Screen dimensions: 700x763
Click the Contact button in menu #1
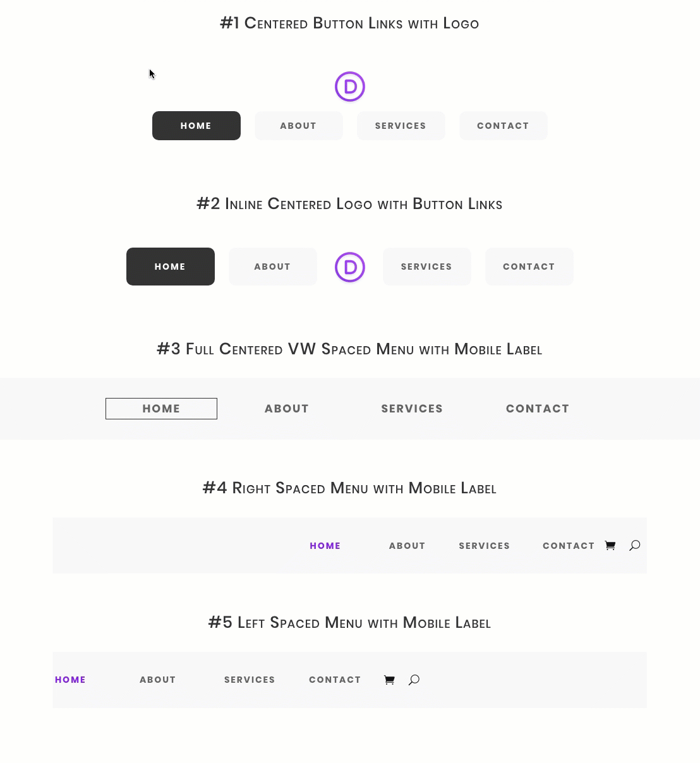pyautogui.click(x=503, y=126)
